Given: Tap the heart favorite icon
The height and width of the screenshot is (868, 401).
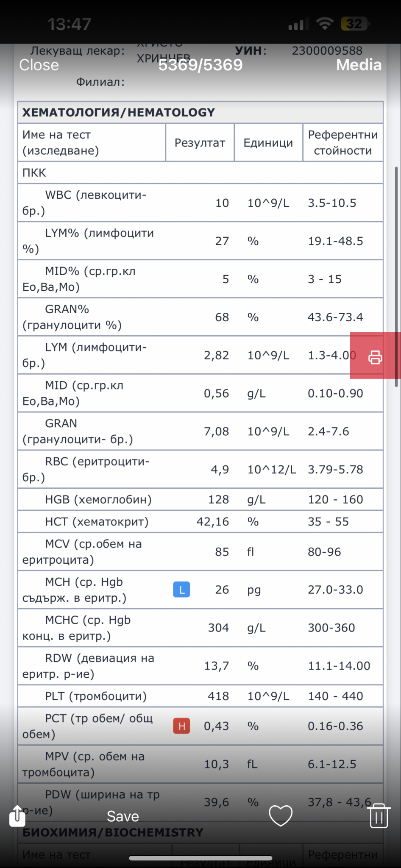Looking at the screenshot, I should click(281, 815).
